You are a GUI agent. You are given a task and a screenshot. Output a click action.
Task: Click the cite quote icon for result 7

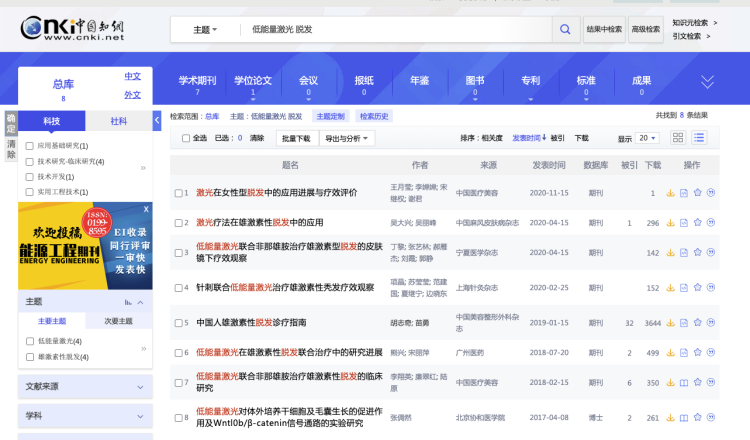(x=711, y=382)
